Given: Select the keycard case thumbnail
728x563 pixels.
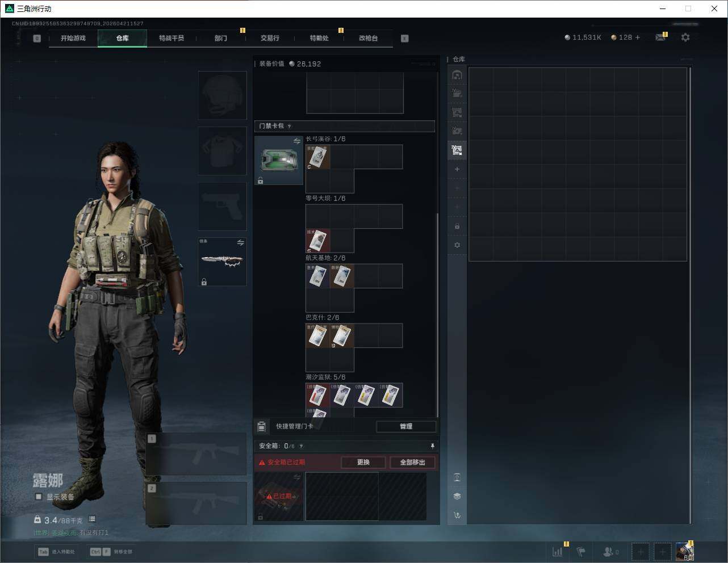Looking at the screenshot, I should [279, 160].
